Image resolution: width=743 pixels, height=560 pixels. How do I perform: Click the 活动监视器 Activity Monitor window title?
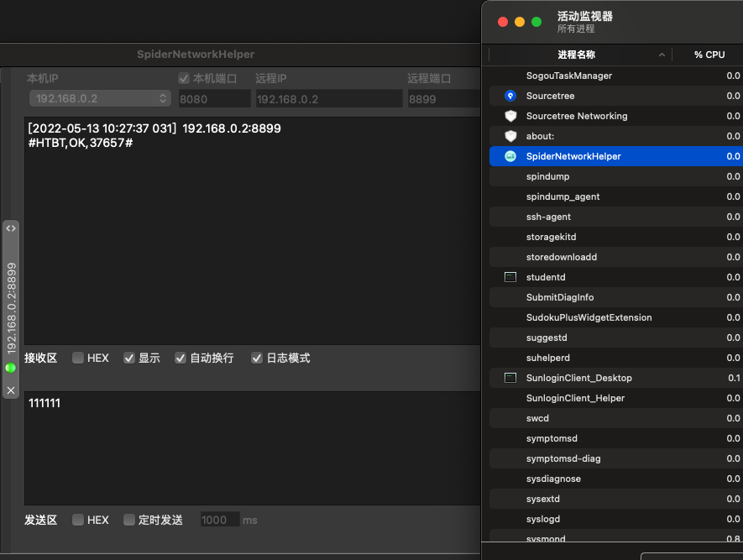pyautogui.click(x=584, y=16)
